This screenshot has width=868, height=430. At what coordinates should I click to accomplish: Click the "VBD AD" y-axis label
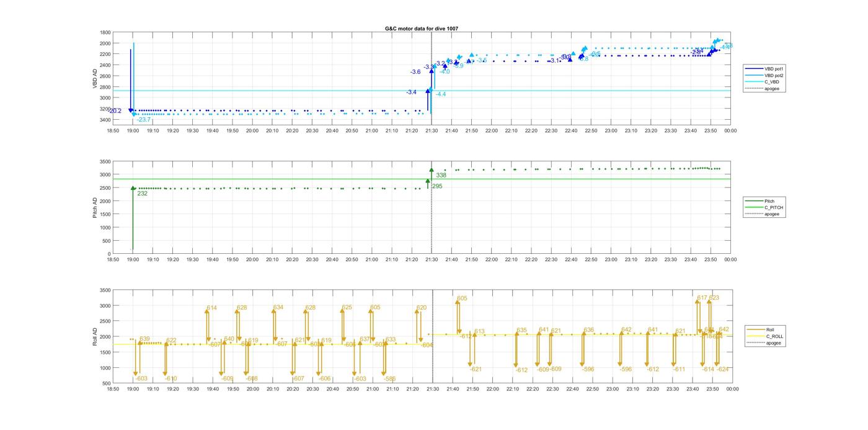pos(95,78)
